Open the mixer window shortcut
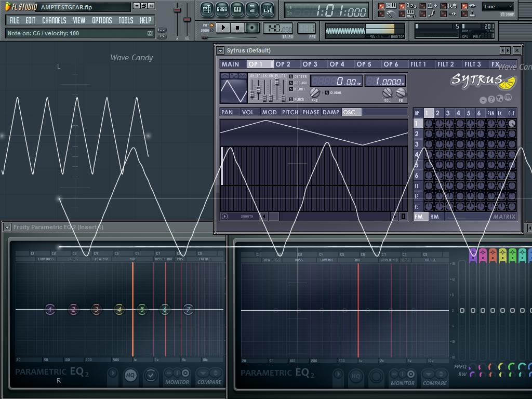 [x=268, y=9]
